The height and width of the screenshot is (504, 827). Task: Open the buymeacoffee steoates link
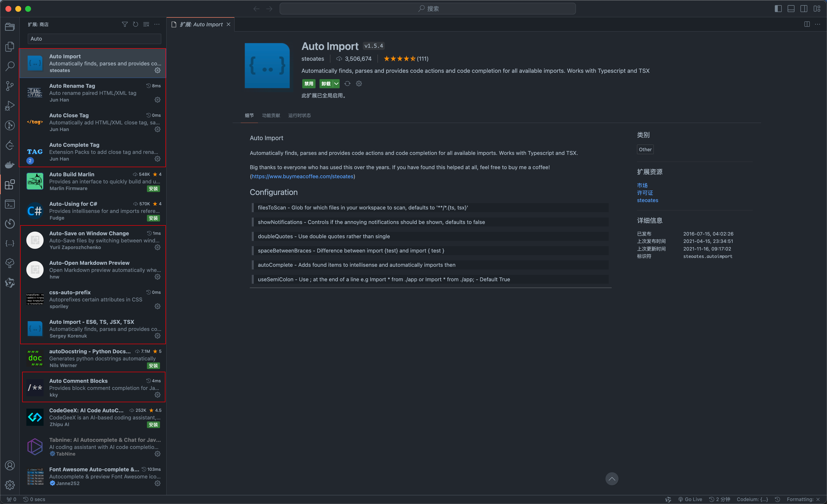(302, 176)
